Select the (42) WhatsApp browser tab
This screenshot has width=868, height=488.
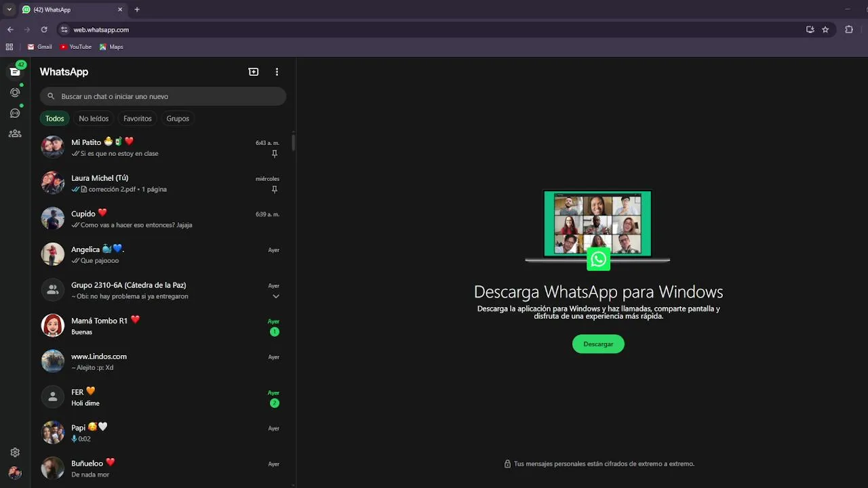[73, 9]
